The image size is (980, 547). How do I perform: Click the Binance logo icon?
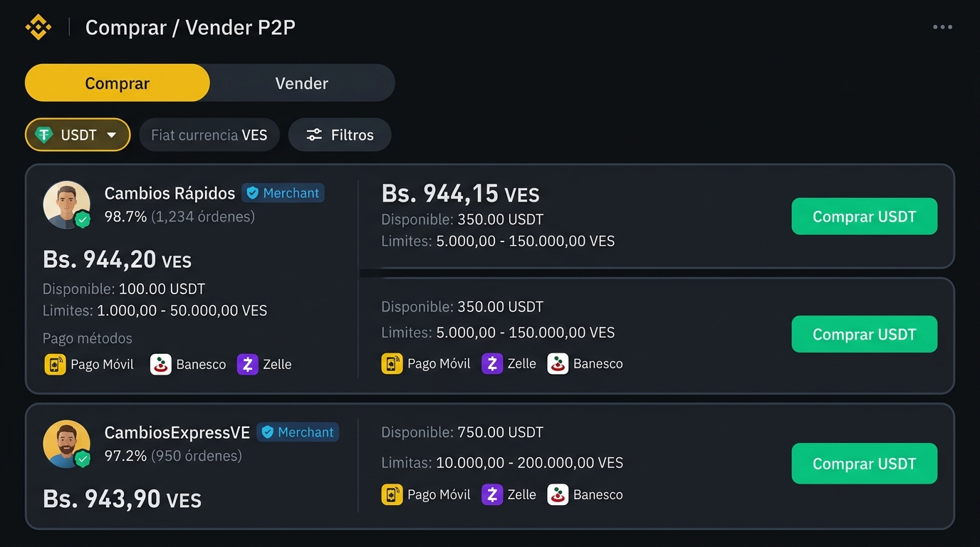[38, 28]
